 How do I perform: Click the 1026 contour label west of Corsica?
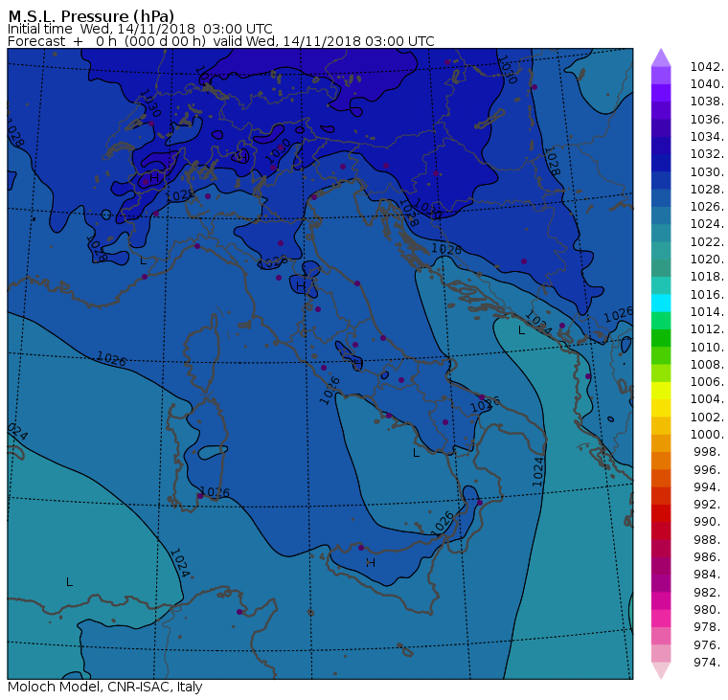coord(111,359)
